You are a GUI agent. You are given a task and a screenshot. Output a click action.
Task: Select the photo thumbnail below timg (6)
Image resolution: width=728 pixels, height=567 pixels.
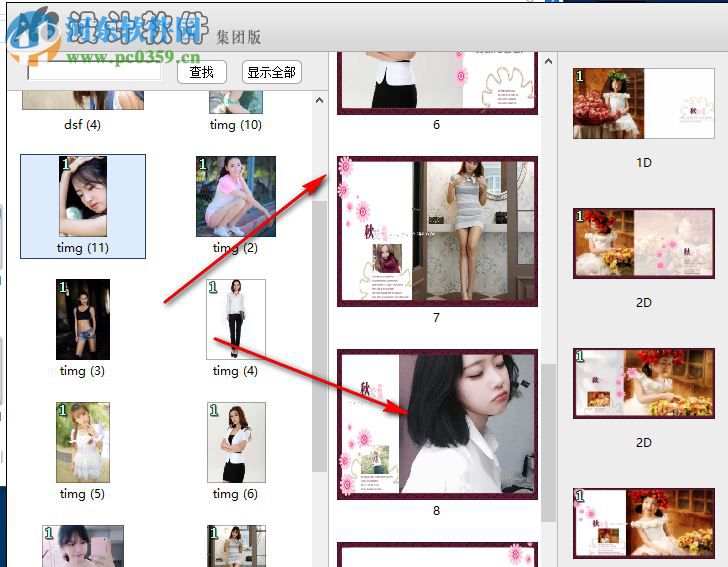click(x=236, y=546)
